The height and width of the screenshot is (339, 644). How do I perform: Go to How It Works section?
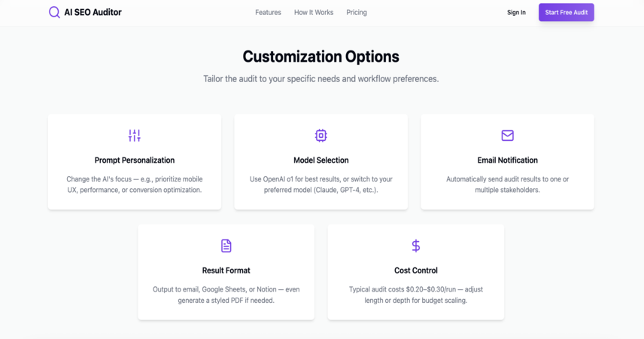pos(314,12)
